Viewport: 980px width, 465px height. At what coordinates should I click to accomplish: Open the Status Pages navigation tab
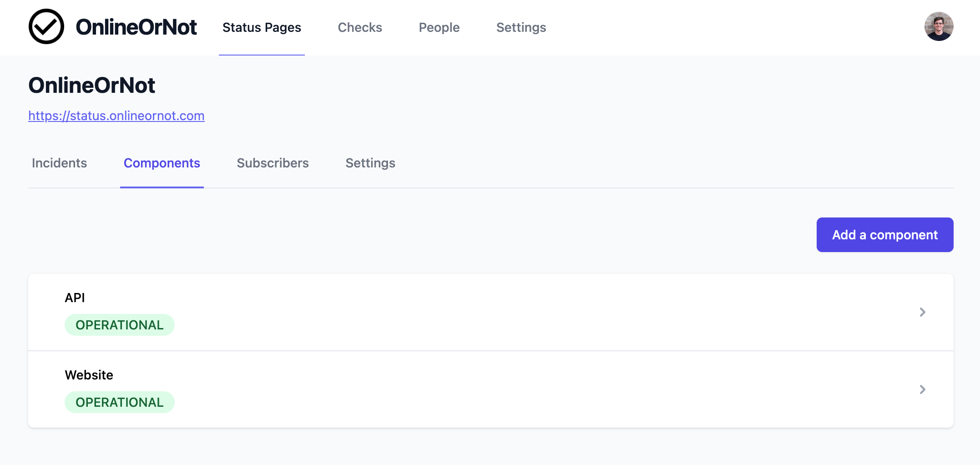pyautogui.click(x=262, y=28)
